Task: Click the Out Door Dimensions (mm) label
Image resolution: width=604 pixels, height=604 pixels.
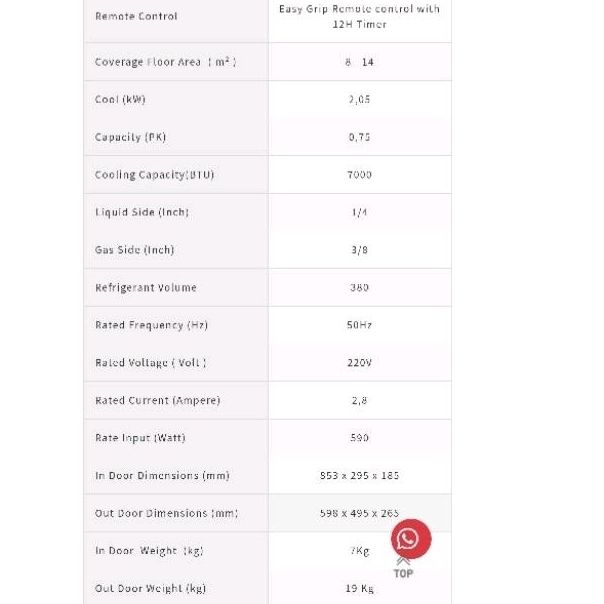Action: pos(166,513)
